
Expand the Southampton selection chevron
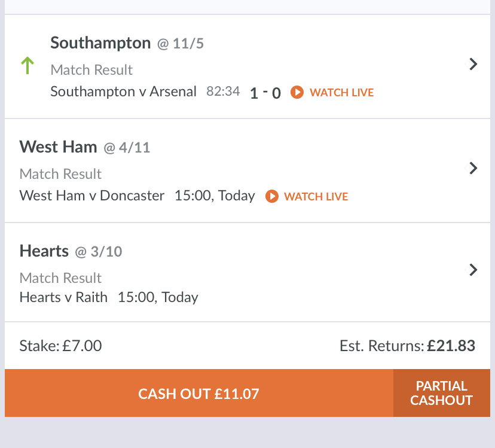point(473,64)
